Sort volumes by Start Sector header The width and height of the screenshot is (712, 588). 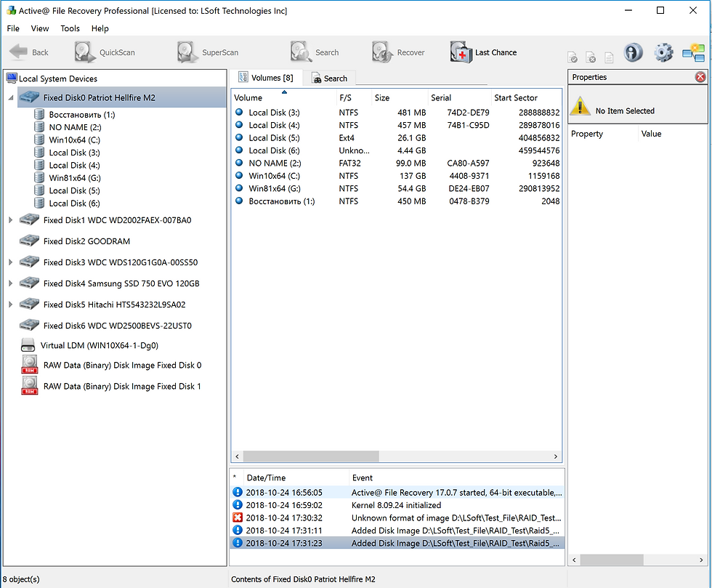click(x=526, y=97)
